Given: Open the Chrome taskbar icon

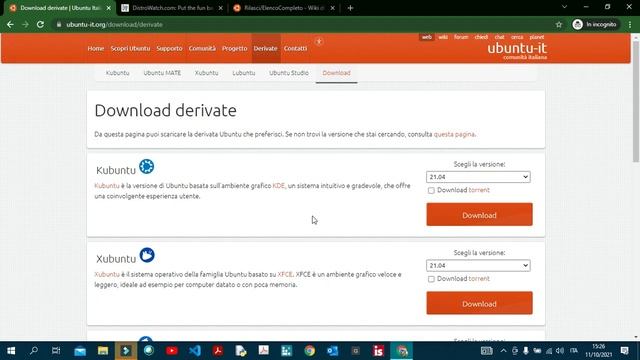Looking at the screenshot, I should [309, 351].
